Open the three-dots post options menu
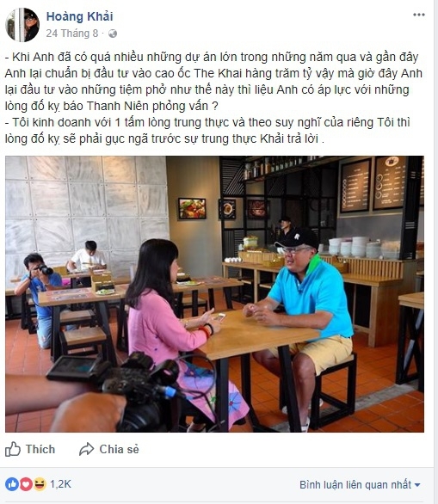 [419, 15]
